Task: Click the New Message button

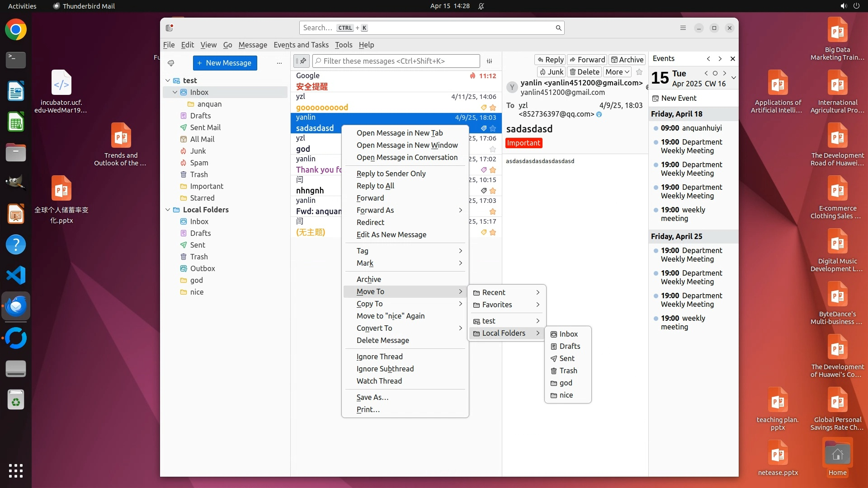Action: pyautogui.click(x=225, y=63)
